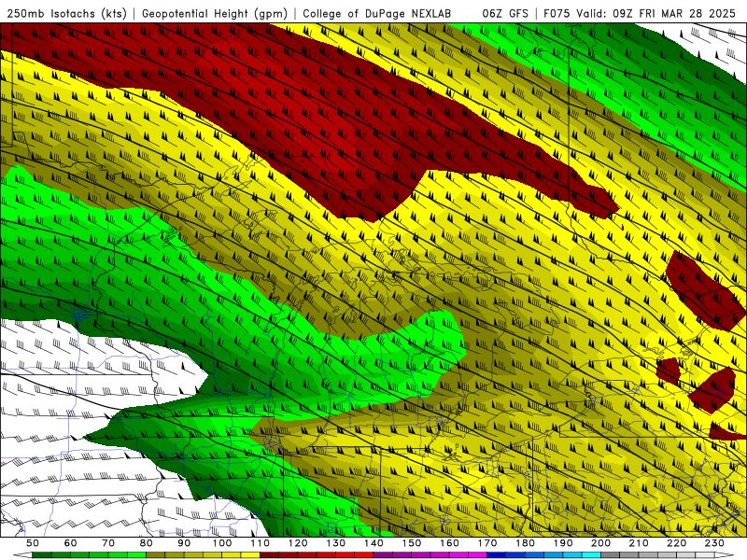Click the 180 value on the legend scale
Screen dimensions: 747x560
[525, 543]
